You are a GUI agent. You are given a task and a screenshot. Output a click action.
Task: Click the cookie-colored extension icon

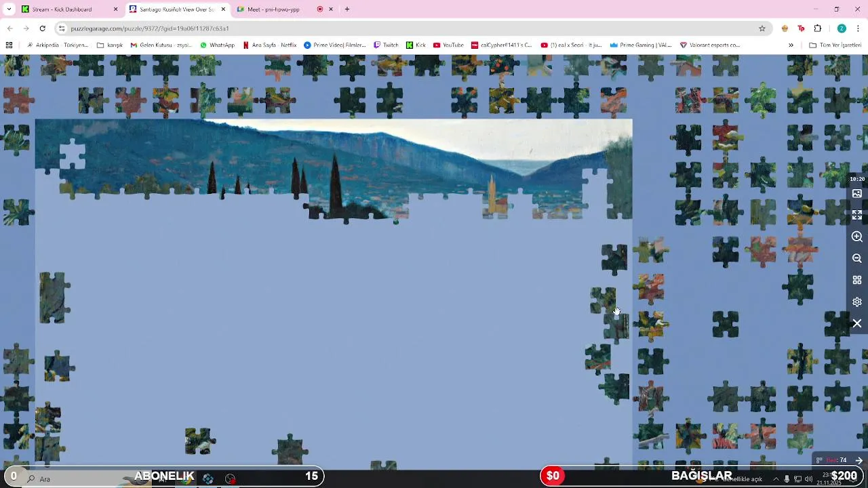pyautogui.click(x=785, y=28)
